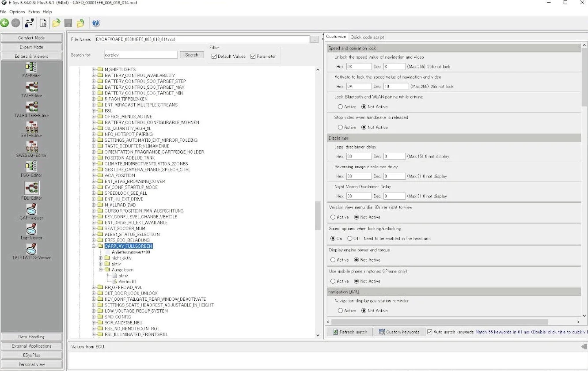Open the Help menu
588x371 pixels.
[x=47, y=11]
